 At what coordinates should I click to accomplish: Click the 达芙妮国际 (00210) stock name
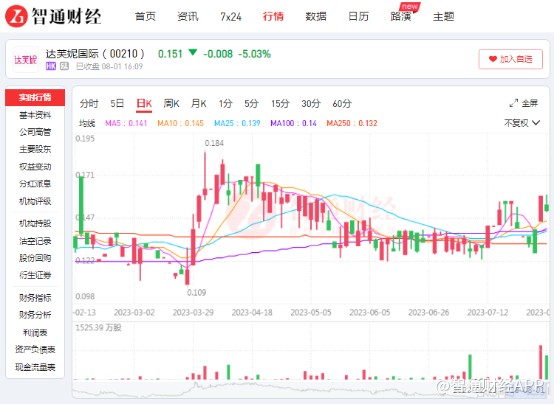pyautogui.click(x=95, y=54)
